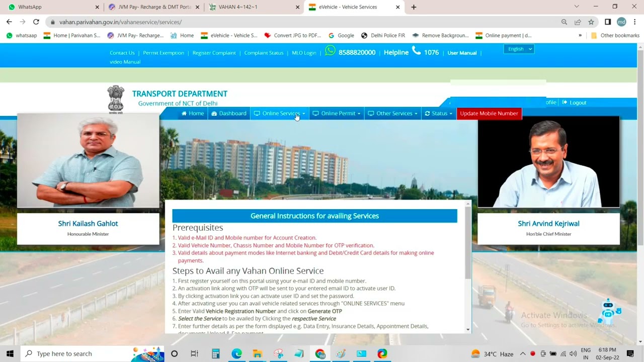Open Windows Start menu
The width and height of the screenshot is (644, 362).
tap(10, 353)
